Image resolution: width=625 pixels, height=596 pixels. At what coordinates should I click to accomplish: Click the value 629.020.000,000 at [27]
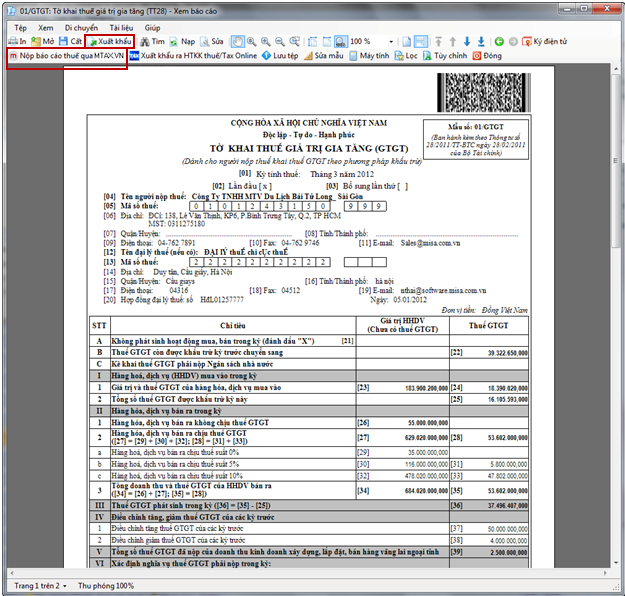click(x=426, y=438)
